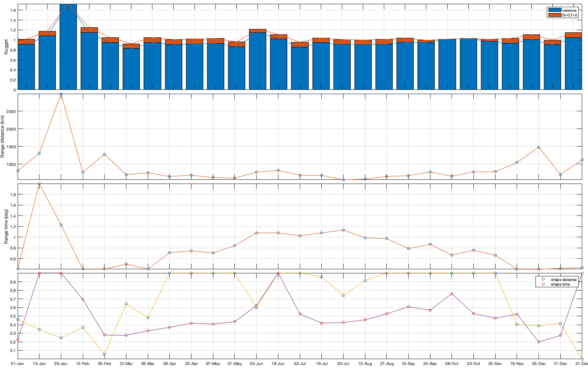Click the shape distance marker at 30-Jul
This screenshot has width=588, height=378.
click(x=343, y=296)
